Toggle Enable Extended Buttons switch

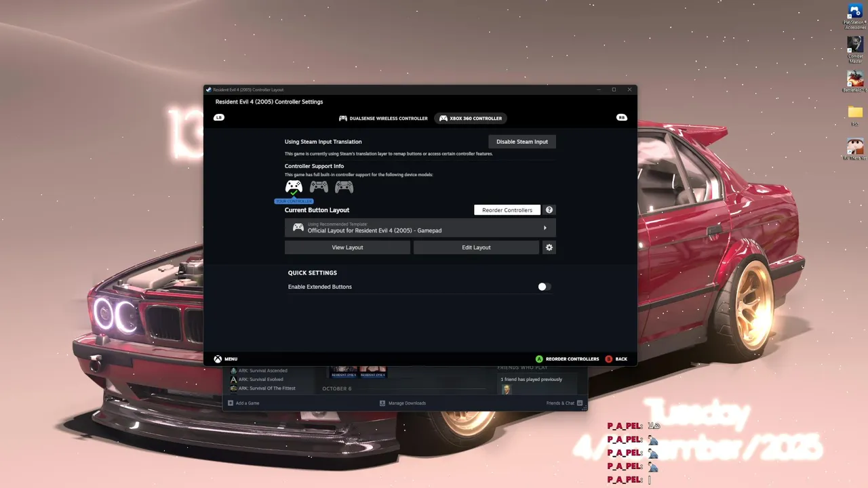pyautogui.click(x=545, y=287)
